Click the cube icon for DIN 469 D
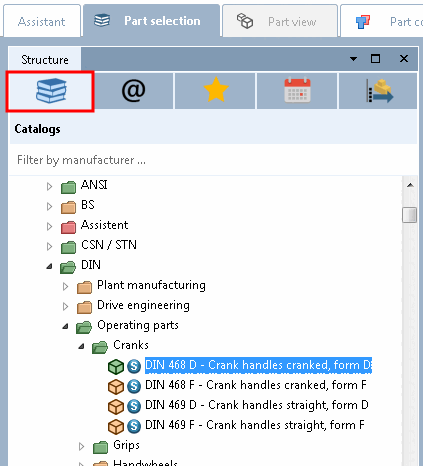This screenshot has width=423, height=466. (x=116, y=407)
